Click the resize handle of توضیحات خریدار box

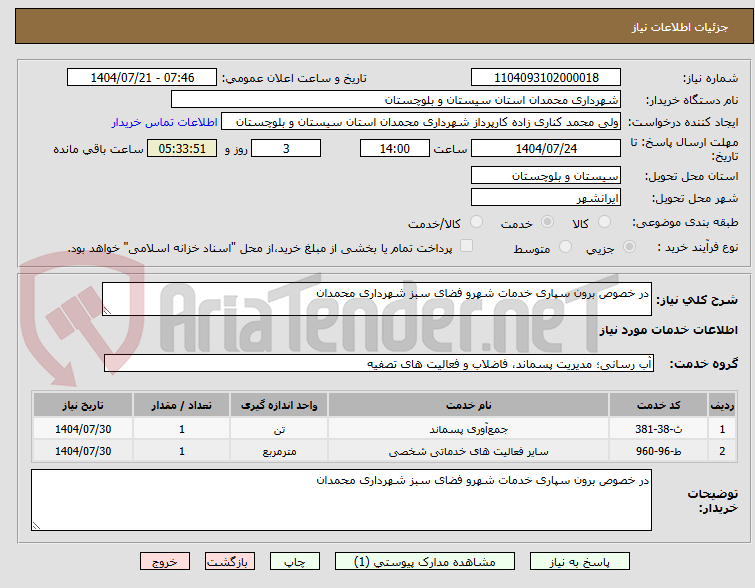[x=36, y=526]
